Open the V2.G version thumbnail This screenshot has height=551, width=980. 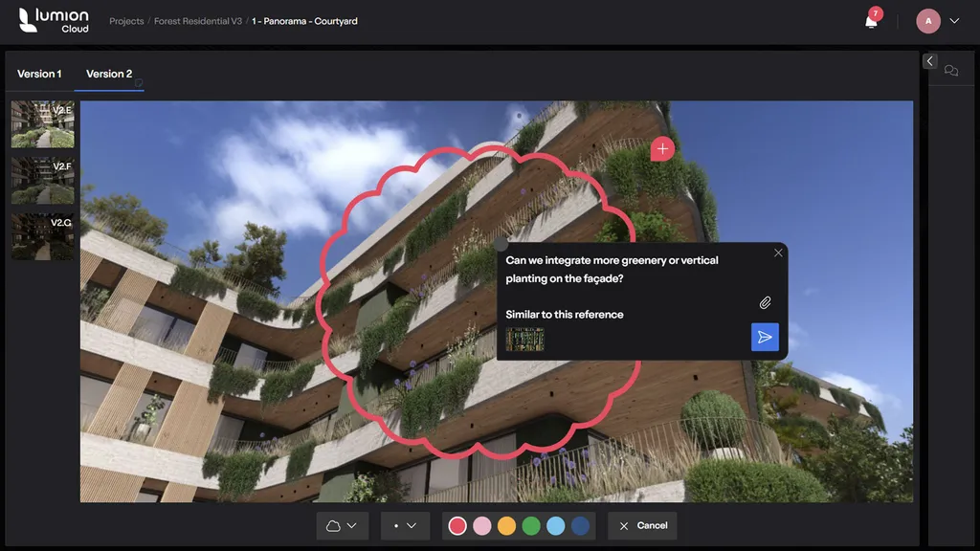tap(42, 236)
